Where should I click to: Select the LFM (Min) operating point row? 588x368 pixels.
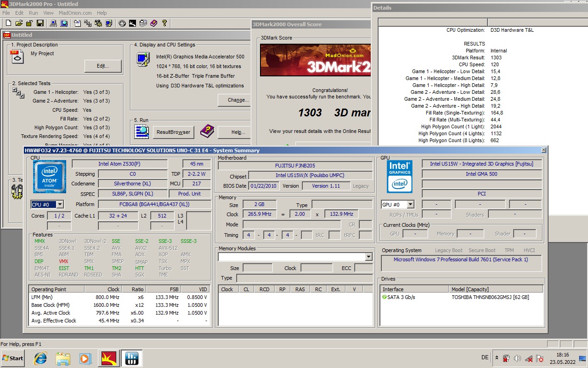[x=119, y=297]
